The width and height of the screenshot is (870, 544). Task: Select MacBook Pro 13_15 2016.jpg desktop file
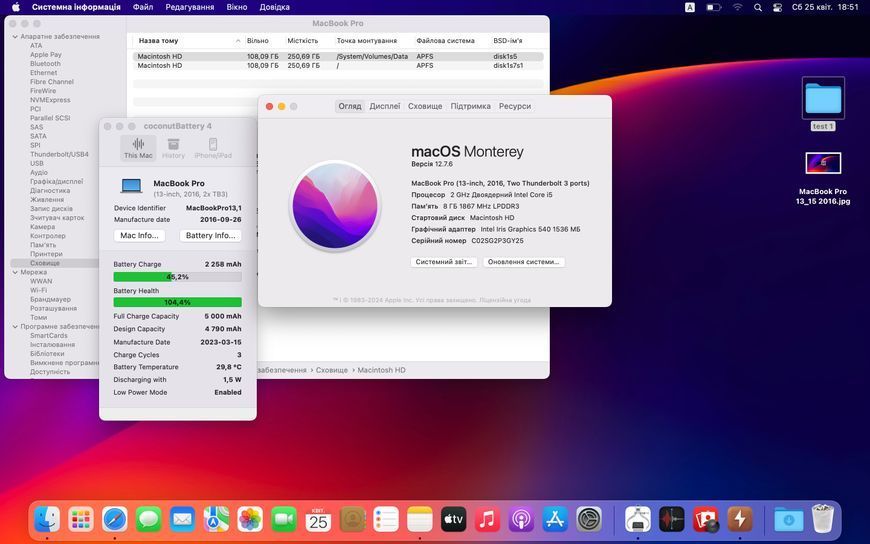point(823,179)
